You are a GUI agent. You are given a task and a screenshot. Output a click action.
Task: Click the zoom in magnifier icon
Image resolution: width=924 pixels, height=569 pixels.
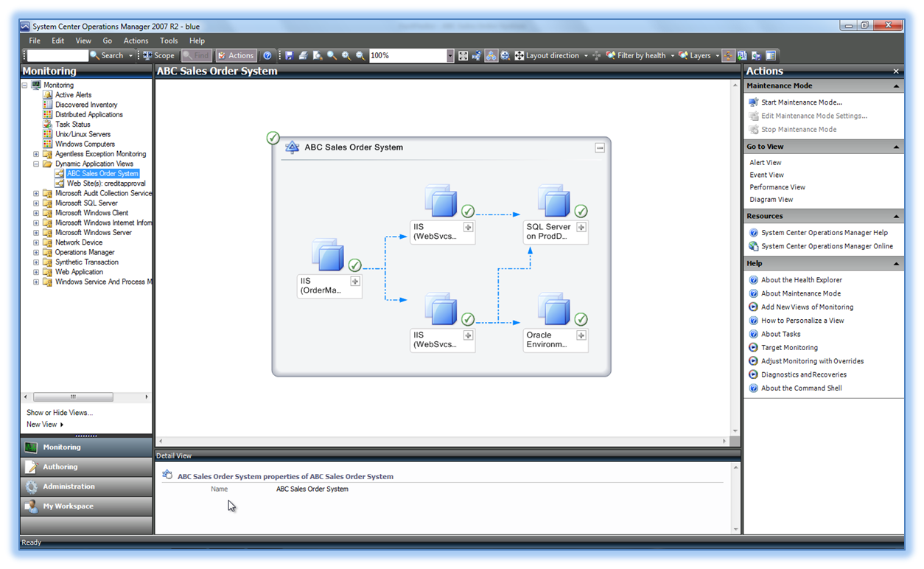pos(346,55)
